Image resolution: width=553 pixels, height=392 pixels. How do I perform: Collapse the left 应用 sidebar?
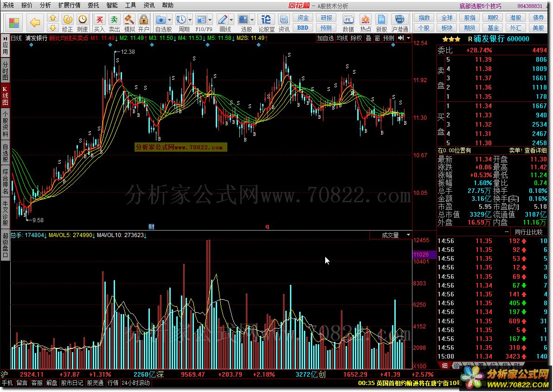[5, 45]
